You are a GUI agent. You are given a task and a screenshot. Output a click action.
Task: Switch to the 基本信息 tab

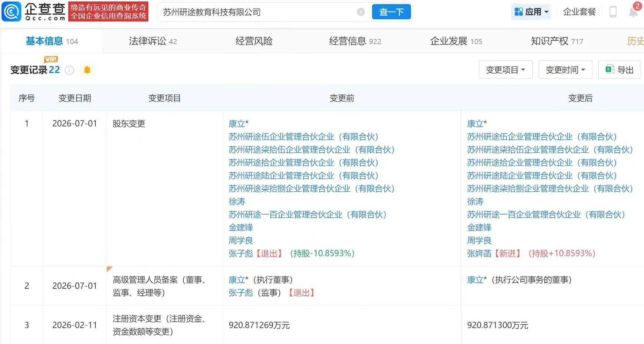coord(52,41)
